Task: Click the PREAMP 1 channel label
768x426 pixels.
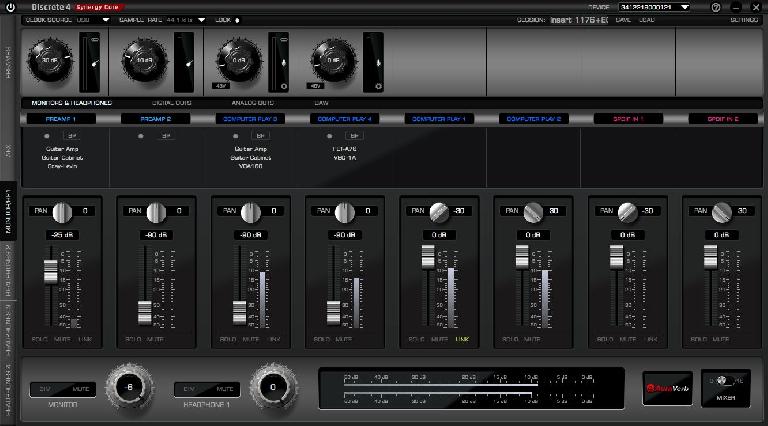Action: click(x=61, y=119)
